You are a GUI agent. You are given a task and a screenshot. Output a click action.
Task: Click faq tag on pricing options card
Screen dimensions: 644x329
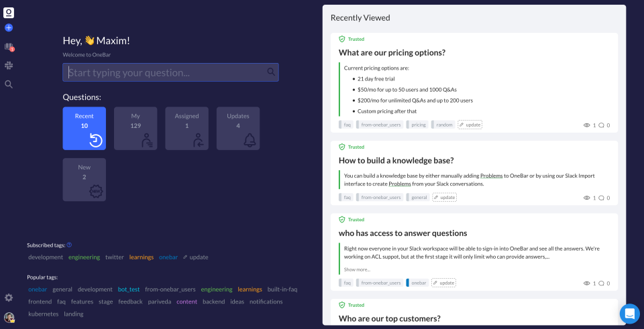coord(346,125)
